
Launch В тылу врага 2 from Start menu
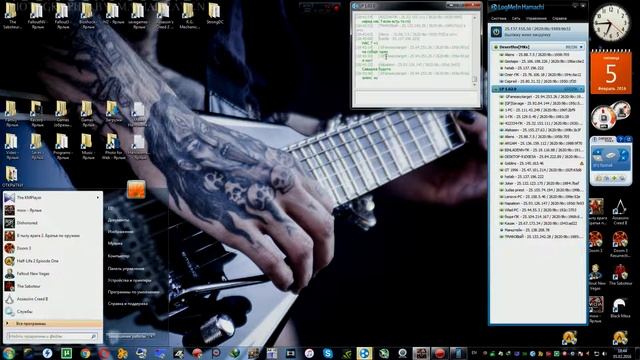53,236
